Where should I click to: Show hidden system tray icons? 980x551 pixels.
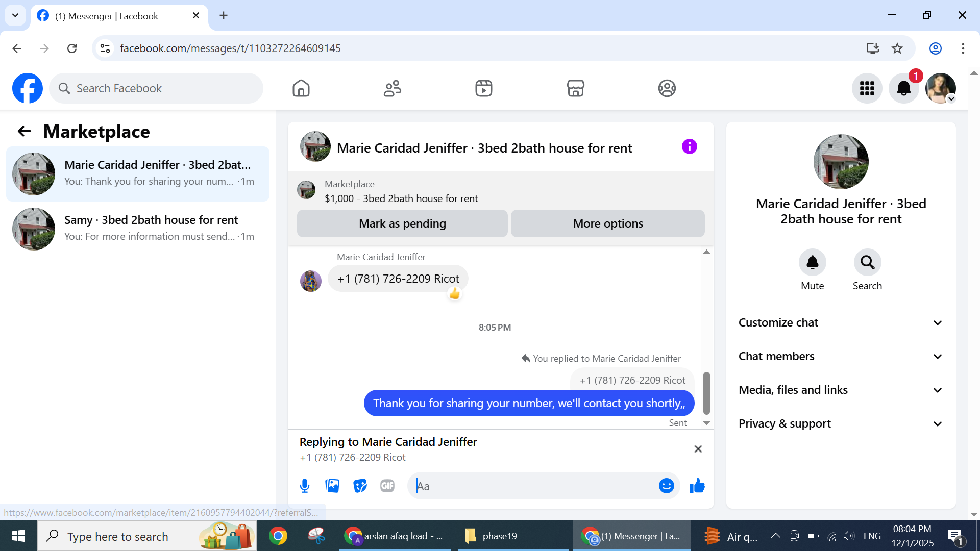pos(775,536)
